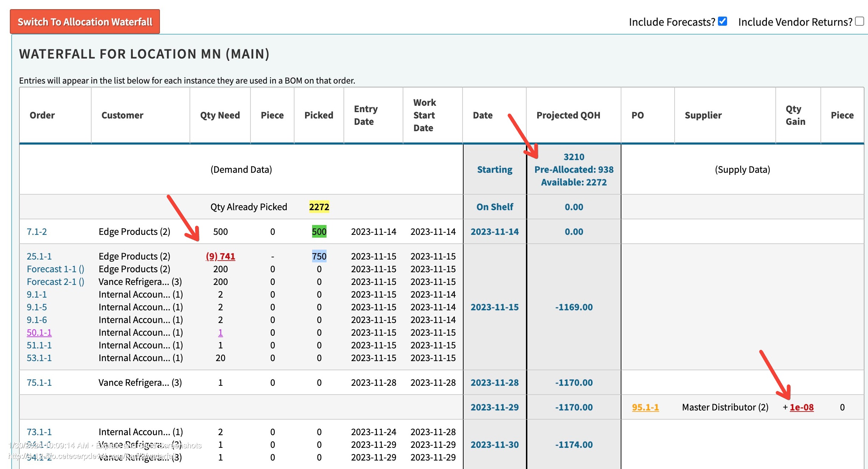Open order 7.1-2 link
868x469 pixels.
37,232
